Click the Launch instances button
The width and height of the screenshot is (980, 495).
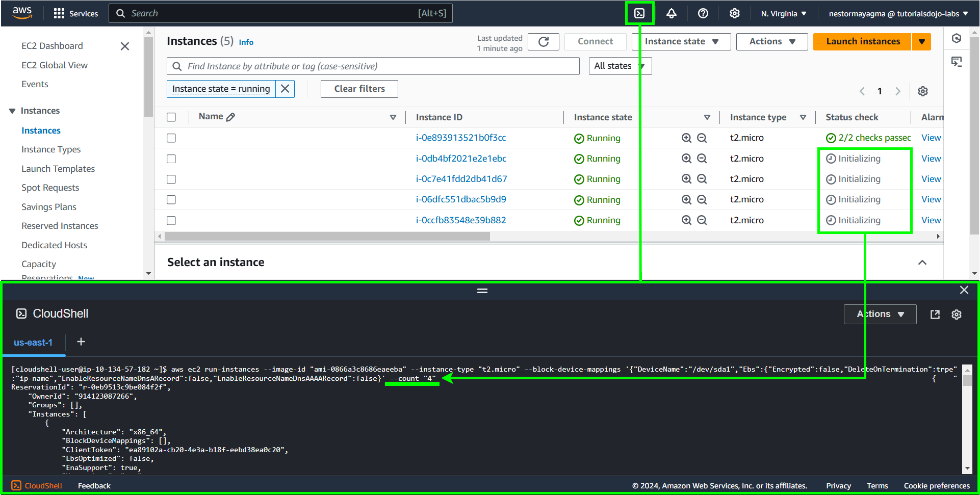coord(863,42)
